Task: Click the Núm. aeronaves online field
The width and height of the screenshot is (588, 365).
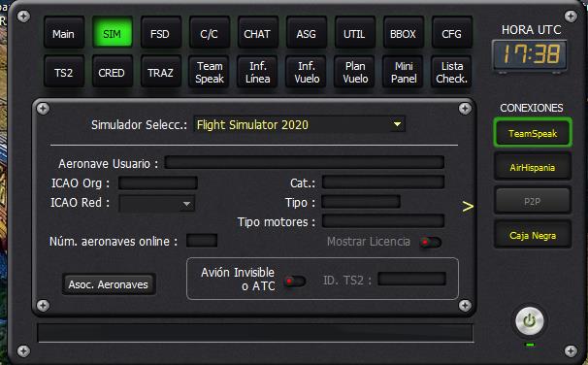Action: point(202,241)
